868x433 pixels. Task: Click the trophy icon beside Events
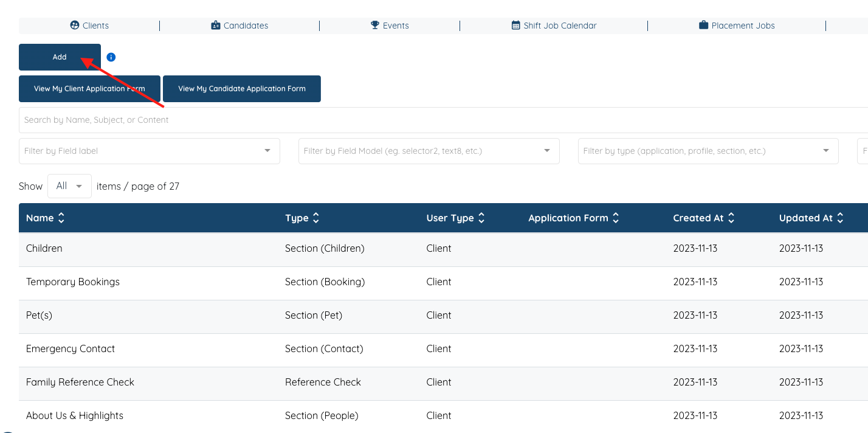point(374,26)
